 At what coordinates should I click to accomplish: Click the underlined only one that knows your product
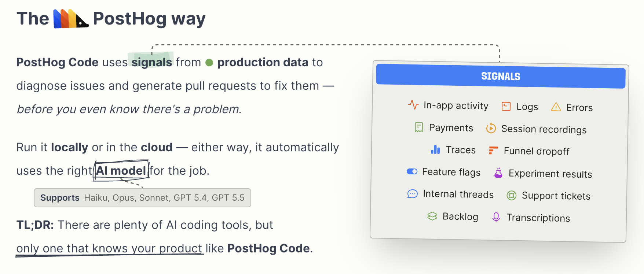click(109, 248)
